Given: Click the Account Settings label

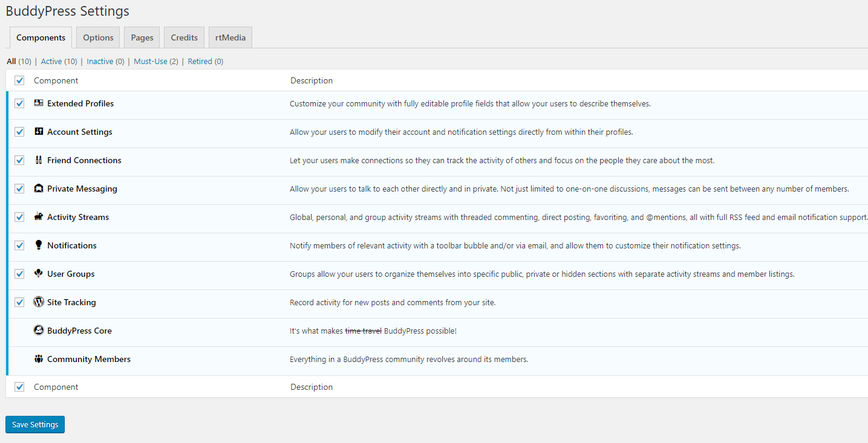Looking at the screenshot, I should (80, 132).
